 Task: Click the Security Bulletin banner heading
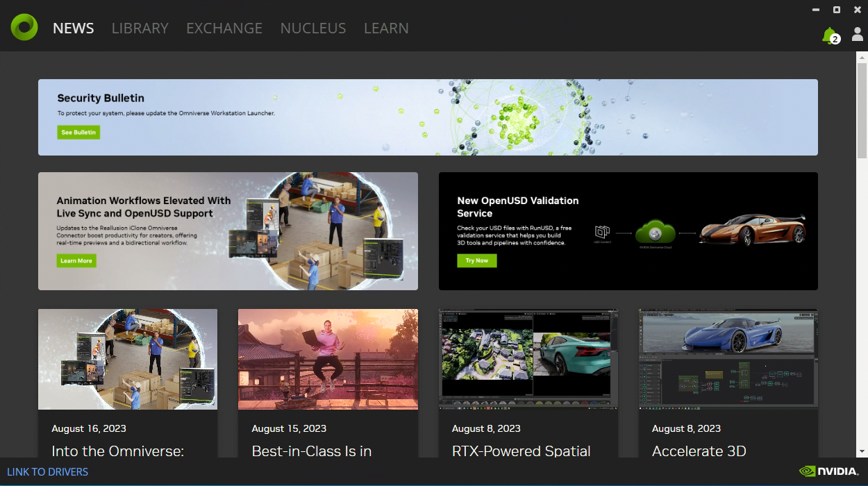pyautogui.click(x=101, y=99)
